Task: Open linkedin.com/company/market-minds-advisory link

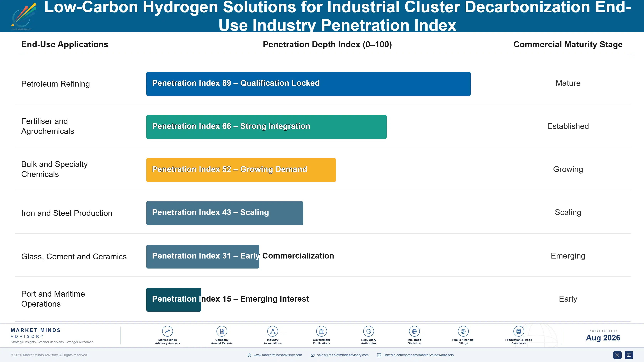Action: (418, 355)
